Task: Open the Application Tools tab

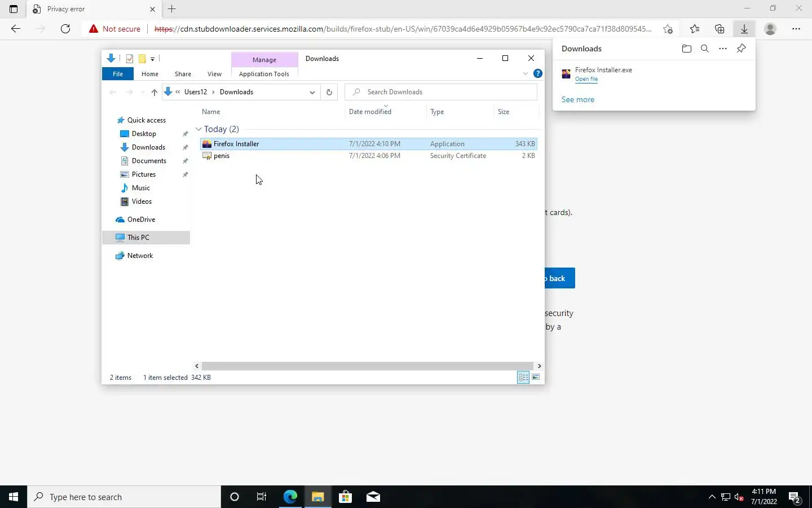Action: point(264,74)
